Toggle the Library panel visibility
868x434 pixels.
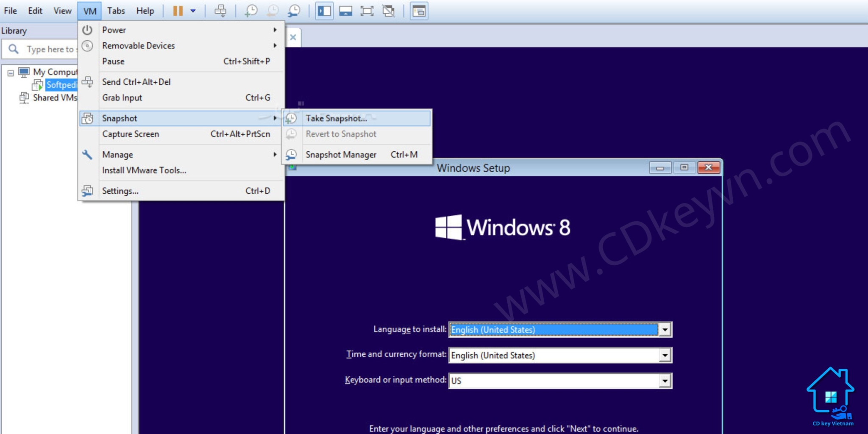click(324, 11)
